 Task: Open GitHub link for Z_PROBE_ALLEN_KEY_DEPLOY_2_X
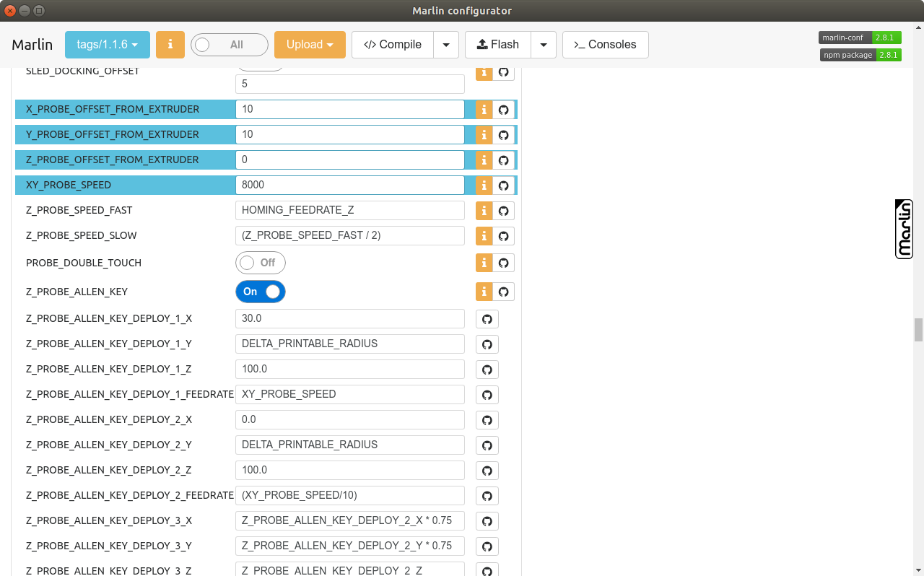coord(487,420)
